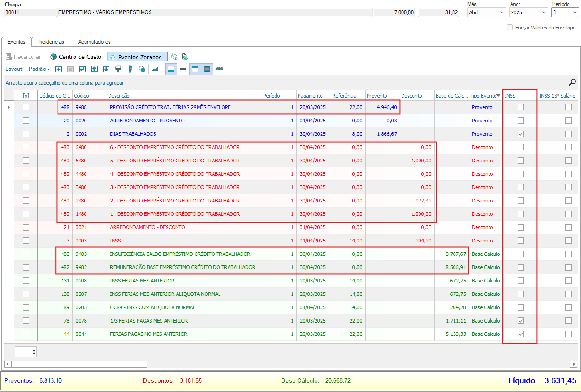The image size is (581, 392).
Task: Open the Acumuladores tab
Action: tap(94, 42)
